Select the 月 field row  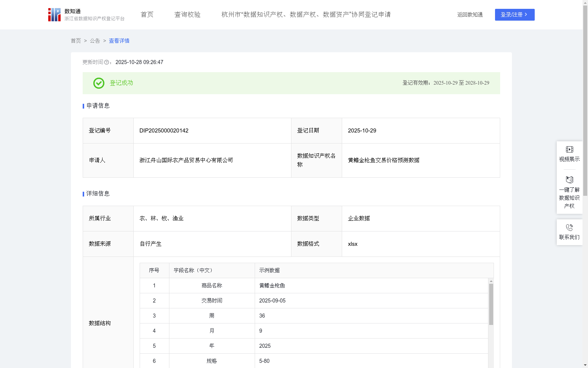(314, 331)
